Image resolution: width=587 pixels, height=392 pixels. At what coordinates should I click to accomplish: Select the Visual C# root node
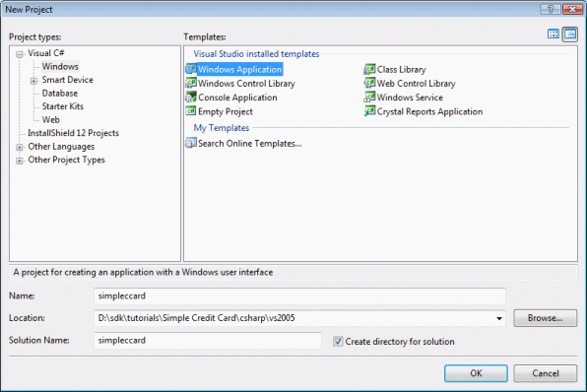pyautogui.click(x=45, y=53)
